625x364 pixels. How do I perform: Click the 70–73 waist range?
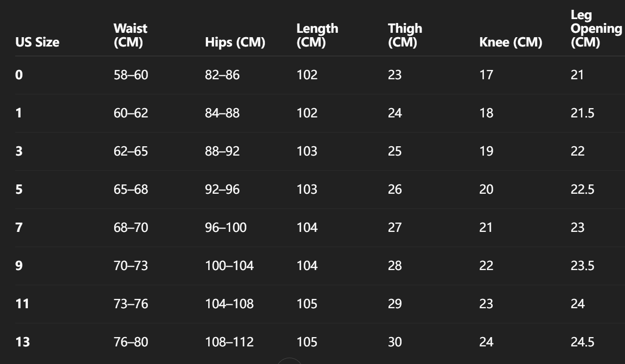click(131, 266)
